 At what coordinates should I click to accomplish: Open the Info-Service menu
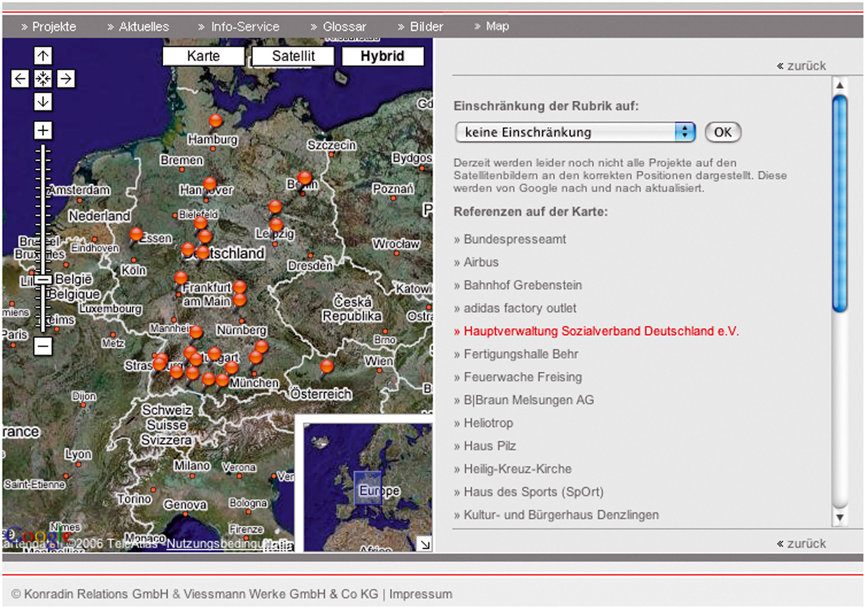pos(239,27)
